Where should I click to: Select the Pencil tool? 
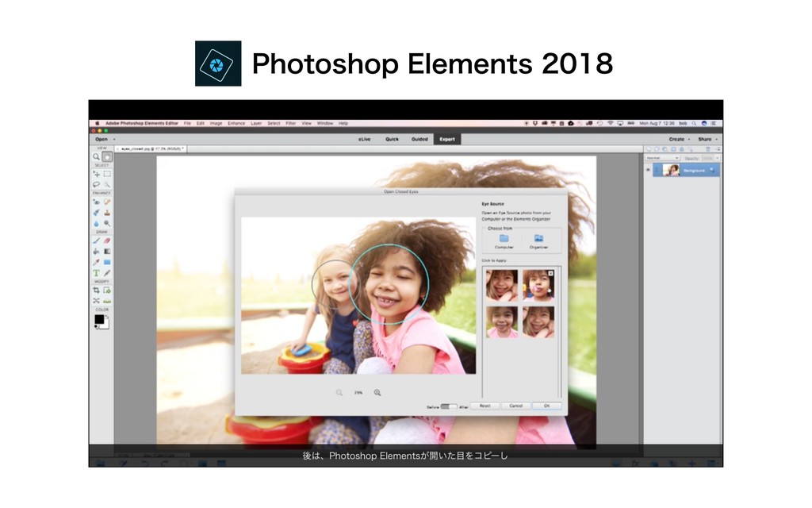click(x=107, y=273)
